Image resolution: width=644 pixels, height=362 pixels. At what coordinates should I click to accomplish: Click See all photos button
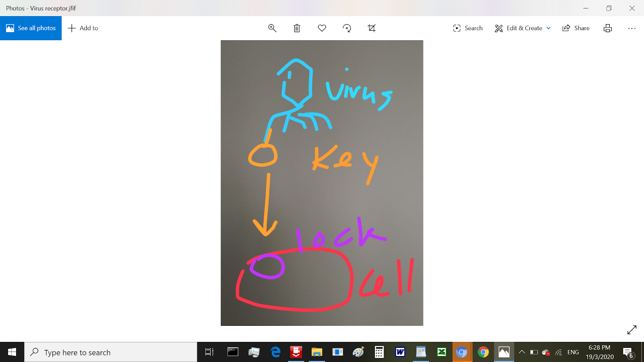pos(31,28)
